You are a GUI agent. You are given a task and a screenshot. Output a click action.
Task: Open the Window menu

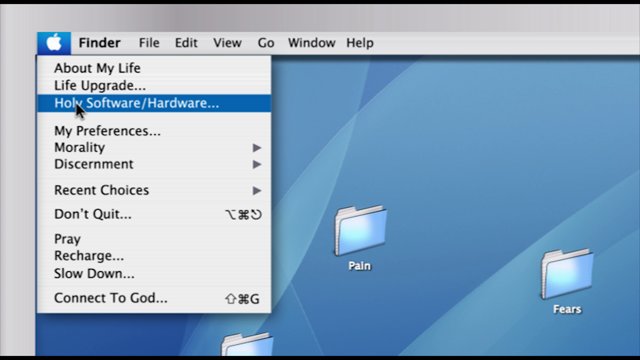coord(311,43)
